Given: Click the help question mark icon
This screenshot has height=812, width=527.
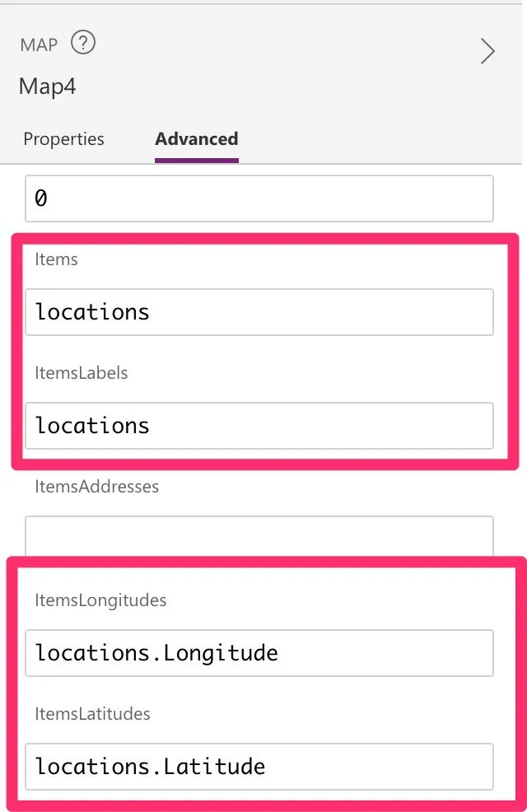Looking at the screenshot, I should point(83,43).
